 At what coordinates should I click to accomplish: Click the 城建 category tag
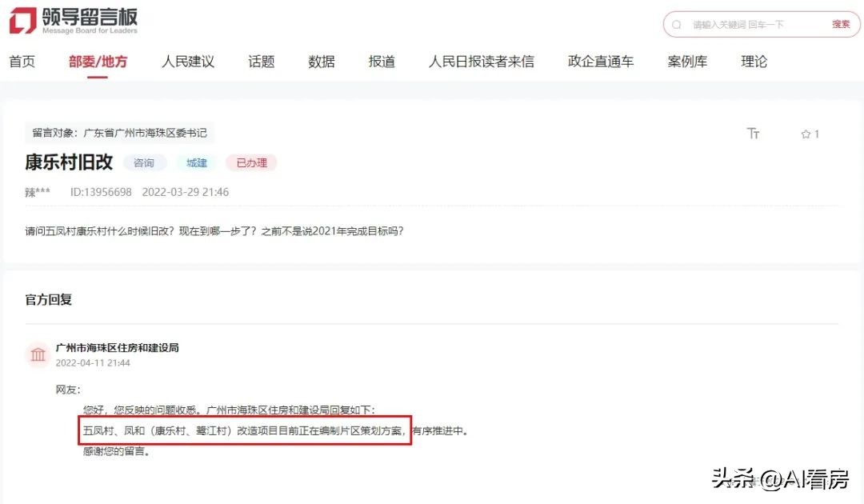click(196, 162)
